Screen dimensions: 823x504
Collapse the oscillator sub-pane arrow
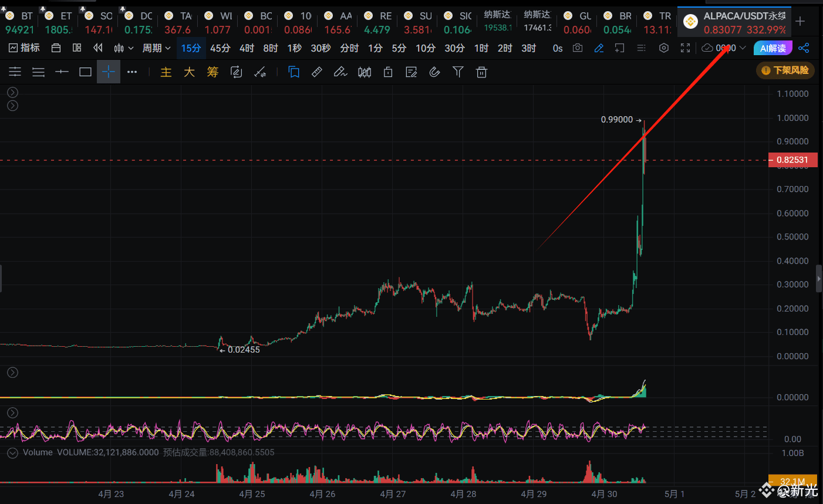(12, 413)
